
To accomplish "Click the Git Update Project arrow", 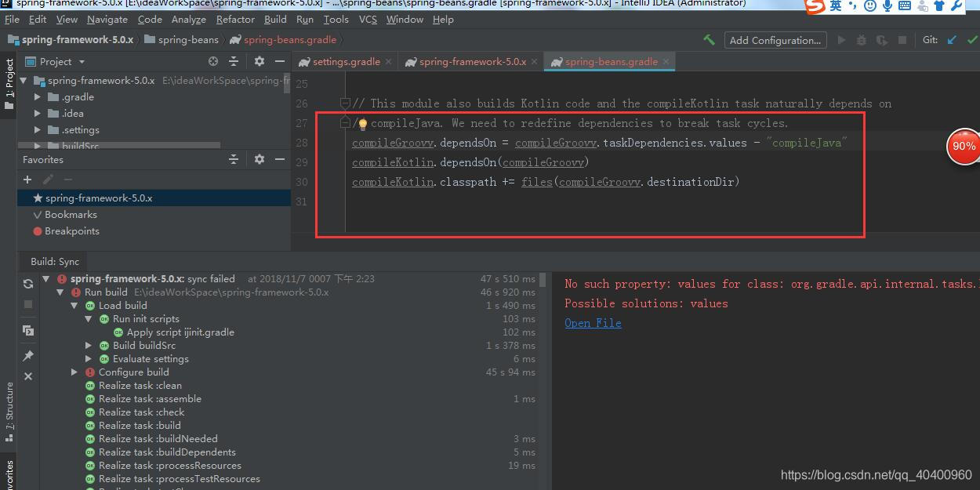I will 952,40.
